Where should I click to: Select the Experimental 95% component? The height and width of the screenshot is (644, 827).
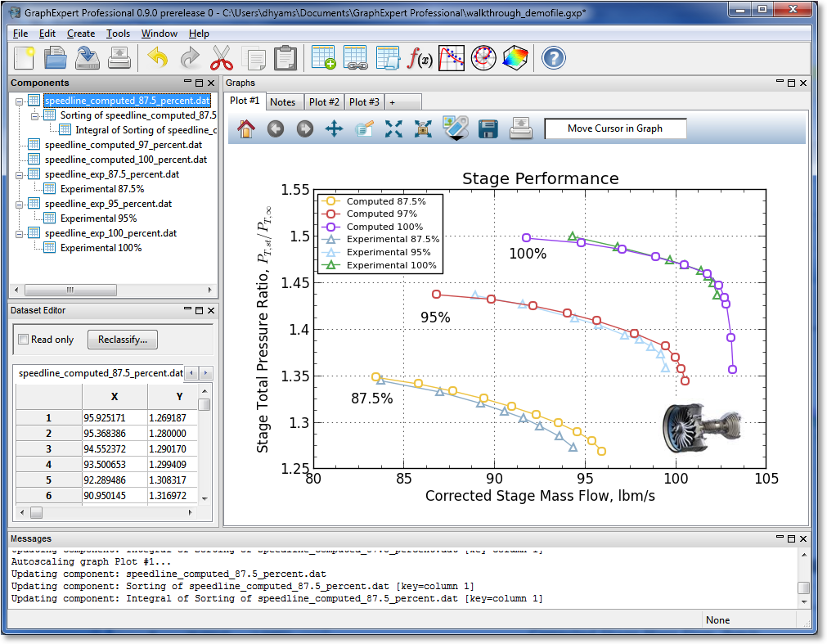[99, 218]
